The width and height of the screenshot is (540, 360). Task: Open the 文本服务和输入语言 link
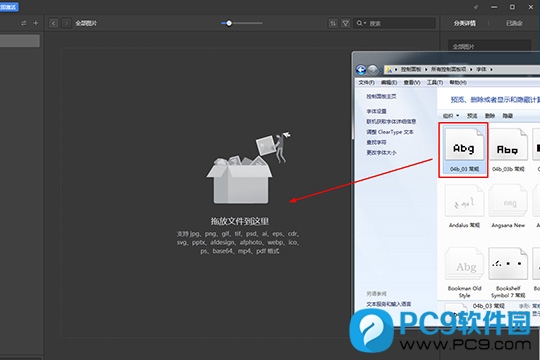388,304
